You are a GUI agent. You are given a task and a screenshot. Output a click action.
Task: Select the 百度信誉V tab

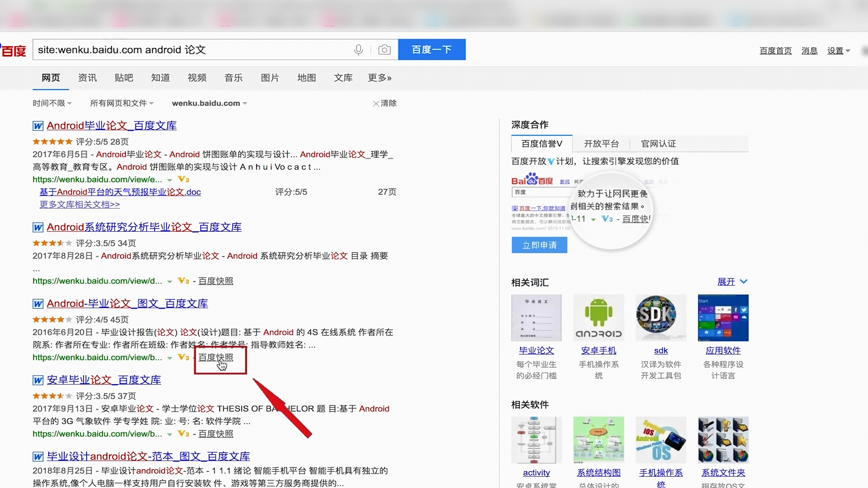pyautogui.click(x=542, y=143)
